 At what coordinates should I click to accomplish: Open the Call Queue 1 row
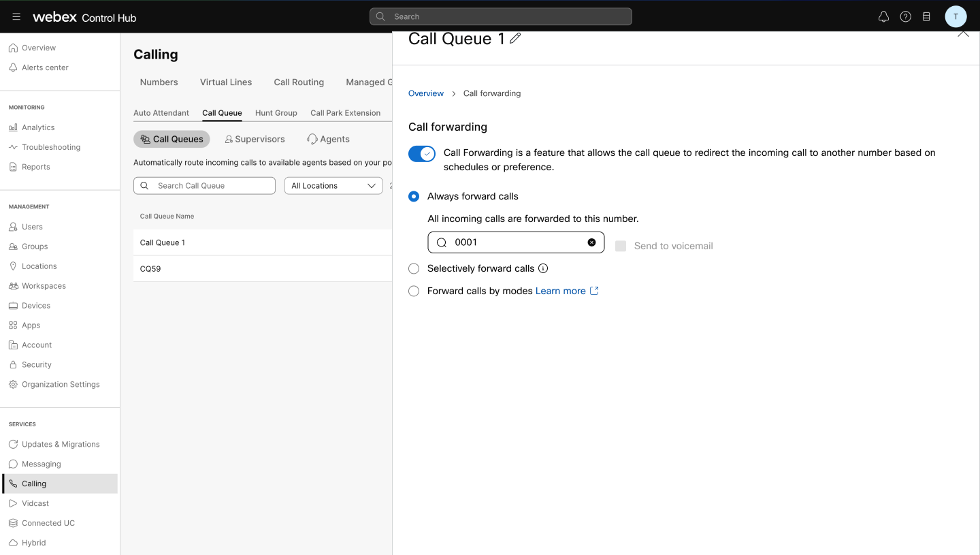pyautogui.click(x=263, y=242)
